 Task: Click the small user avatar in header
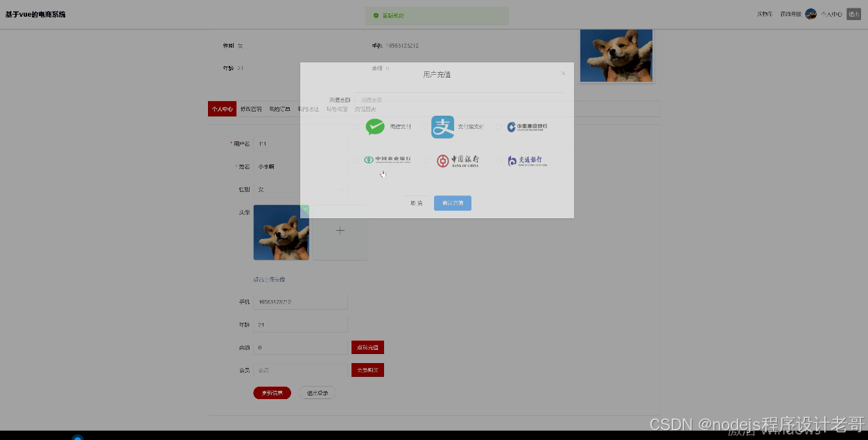(810, 14)
